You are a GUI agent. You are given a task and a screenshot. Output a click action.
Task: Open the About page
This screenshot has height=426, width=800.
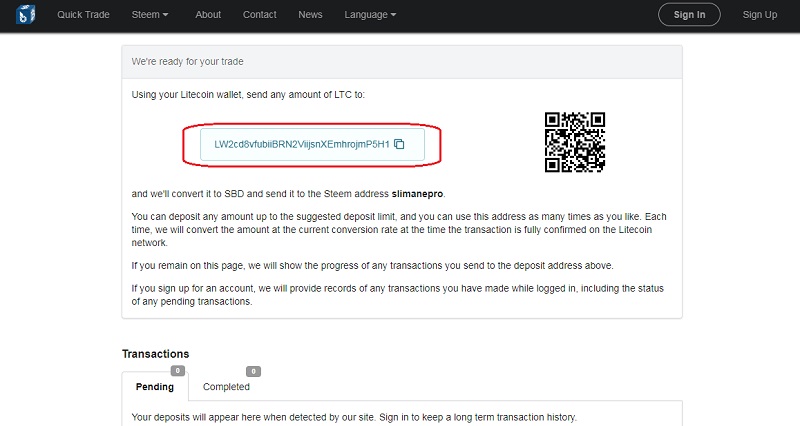point(208,15)
